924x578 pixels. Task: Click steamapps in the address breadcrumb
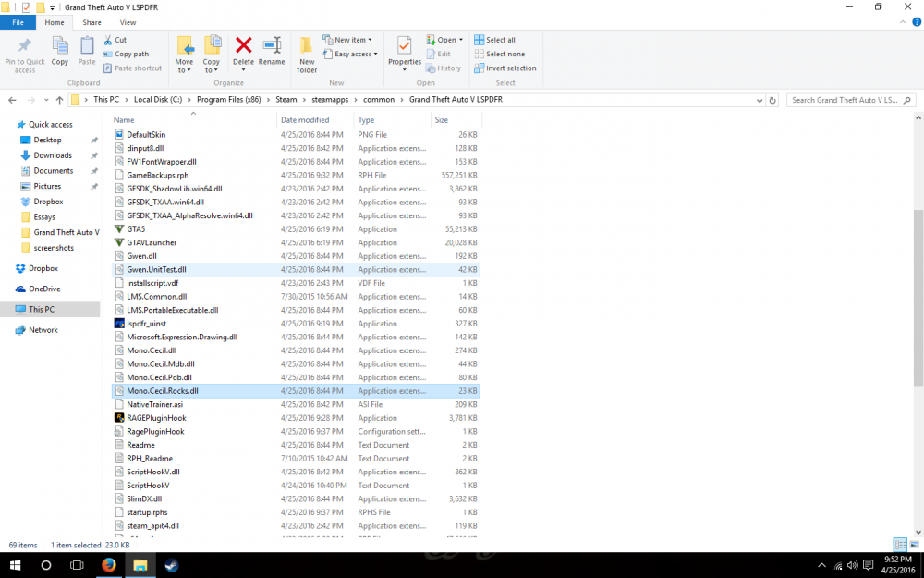330,100
